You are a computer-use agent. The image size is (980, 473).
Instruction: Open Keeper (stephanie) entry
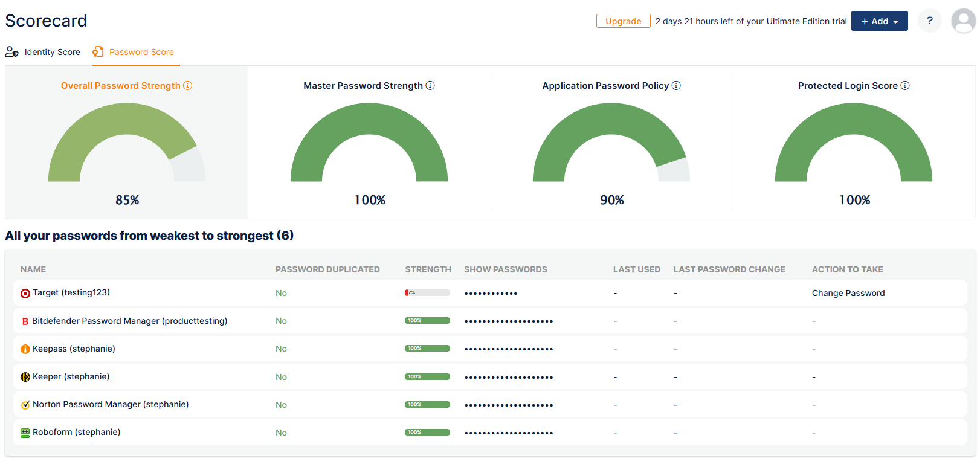click(71, 376)
